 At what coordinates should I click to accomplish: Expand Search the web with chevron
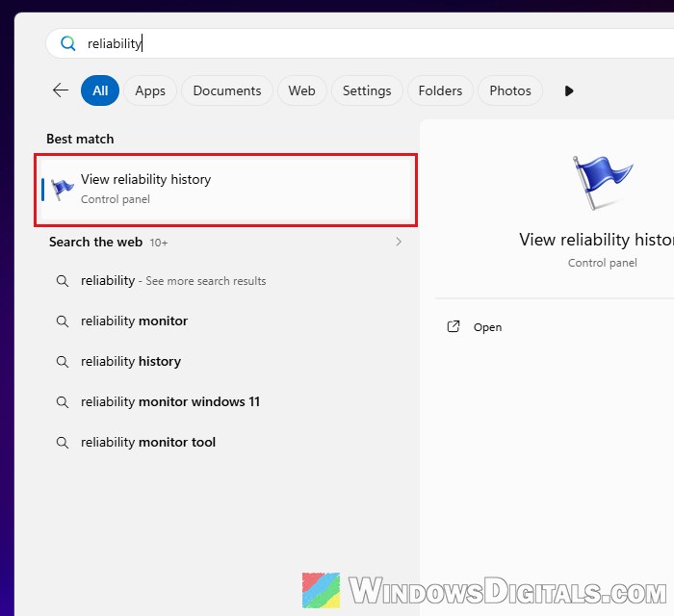(x=399, y=242)
